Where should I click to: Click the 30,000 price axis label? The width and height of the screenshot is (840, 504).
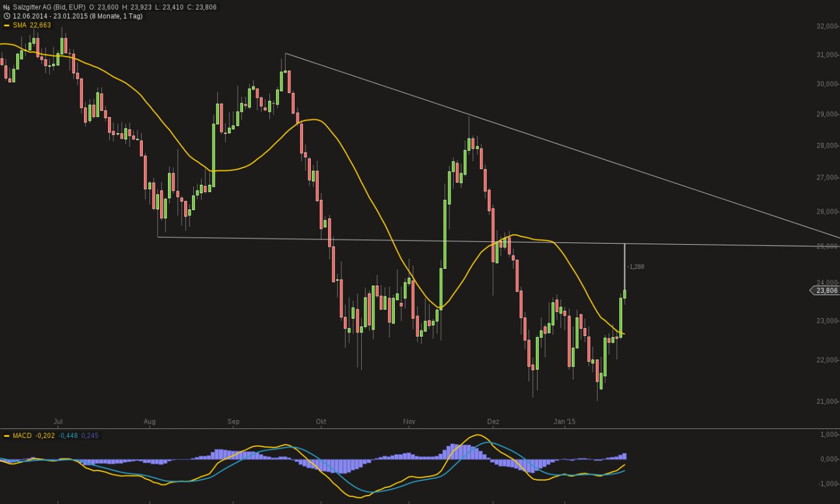(x=827, y=84)
